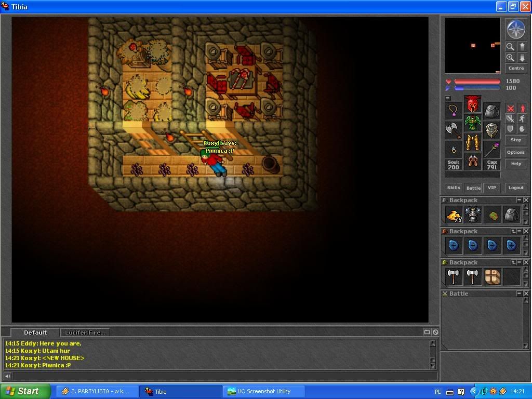The height and width of the screenshot is (399, 532).
Task: Select the parcel in the third backpack
Action: click(493, 277)
